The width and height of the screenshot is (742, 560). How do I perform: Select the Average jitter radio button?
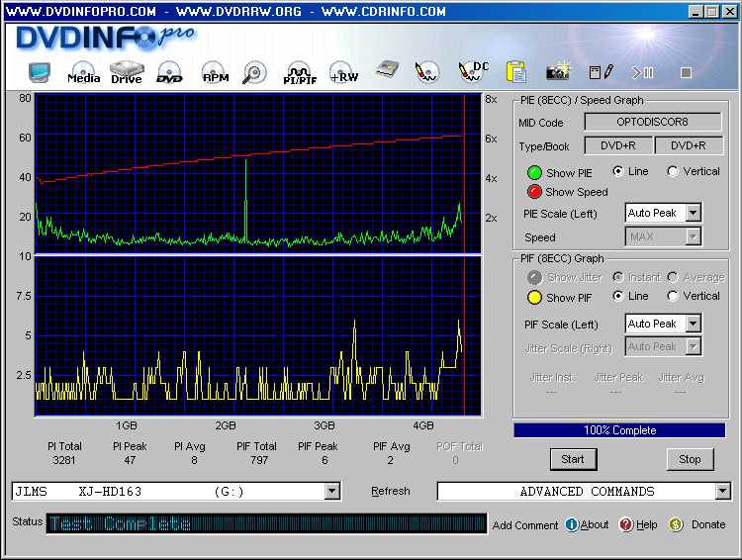[673, 277]
